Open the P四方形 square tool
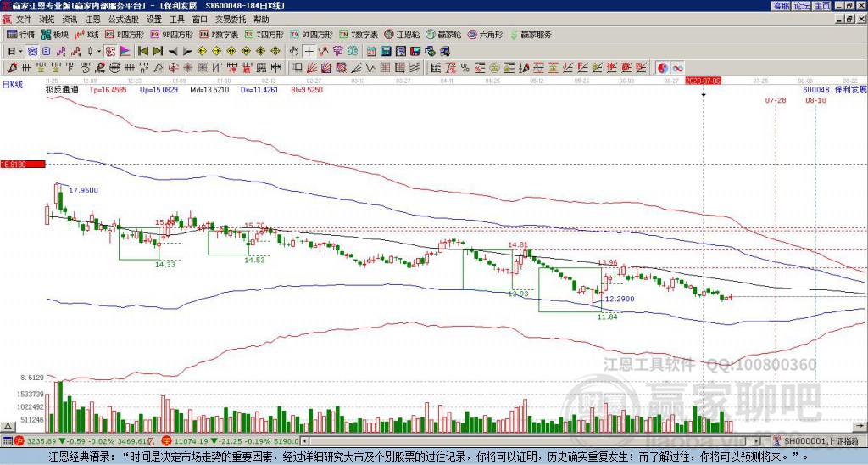 125,34
